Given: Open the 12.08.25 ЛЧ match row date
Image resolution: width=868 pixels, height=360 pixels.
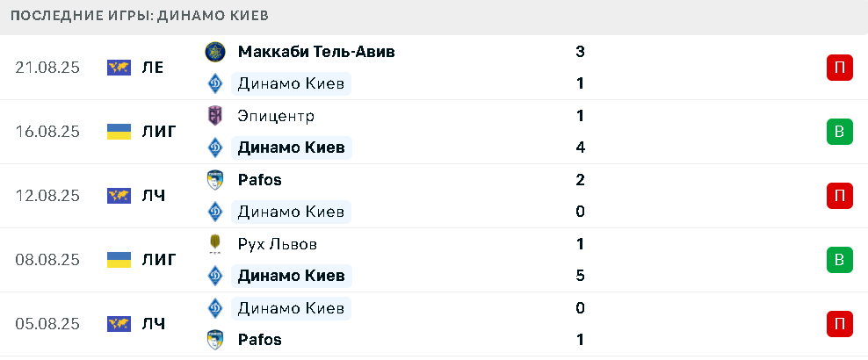Looking at the screenshot, I should (47, 196).
